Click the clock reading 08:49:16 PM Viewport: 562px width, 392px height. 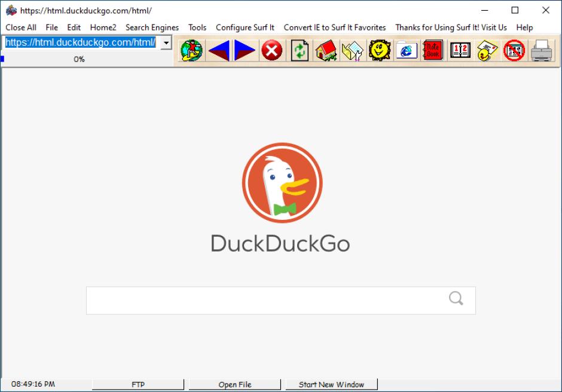(33, 384)
